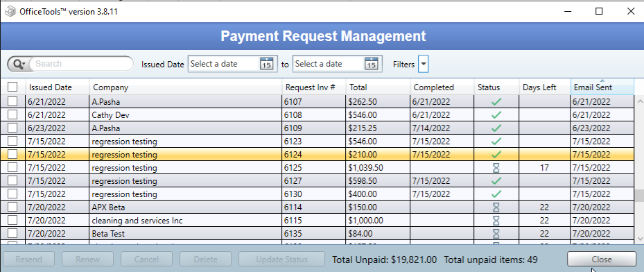Check the box for invoice 6127 row

pyautogui.click(x=12, y=181)
